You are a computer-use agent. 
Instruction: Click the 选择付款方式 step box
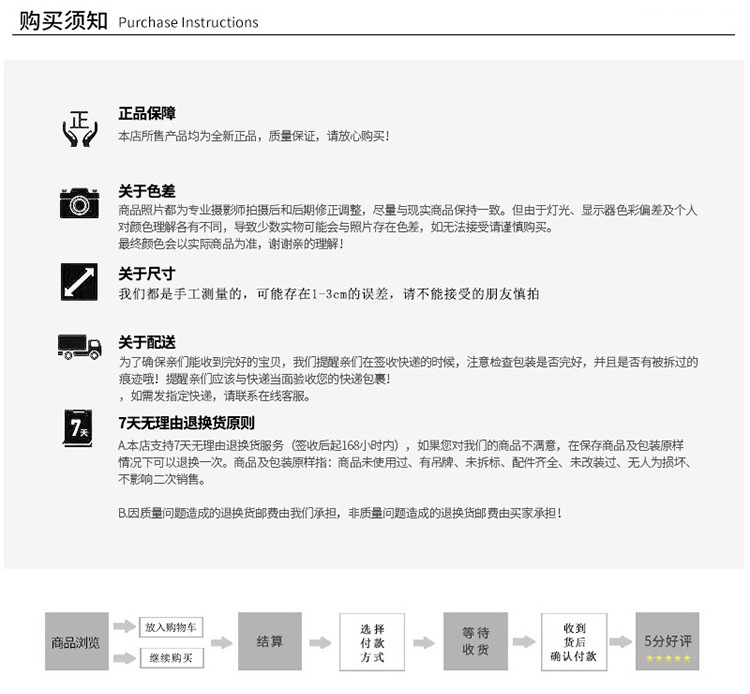point(372,642)
